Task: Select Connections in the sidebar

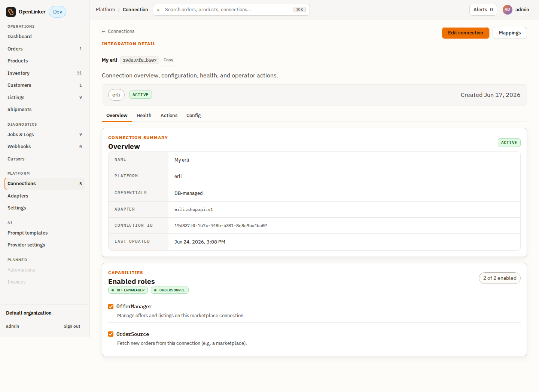Action: pyautogui.click(x=45, y=184)
